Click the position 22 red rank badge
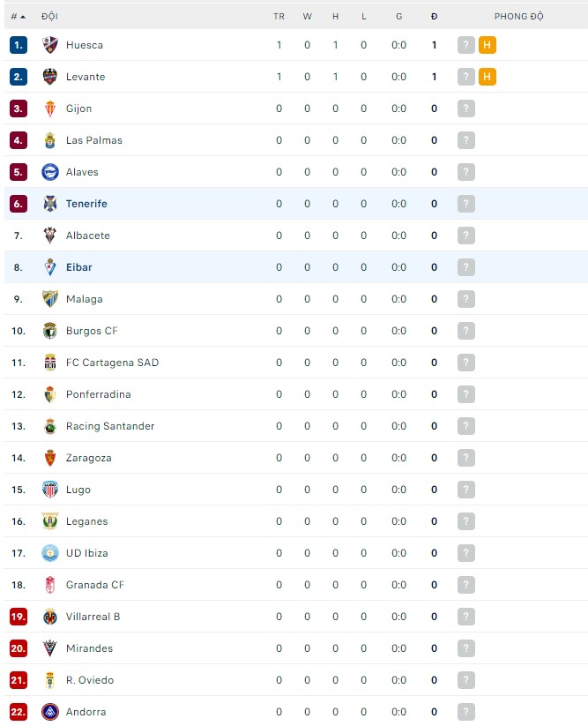 19,712
